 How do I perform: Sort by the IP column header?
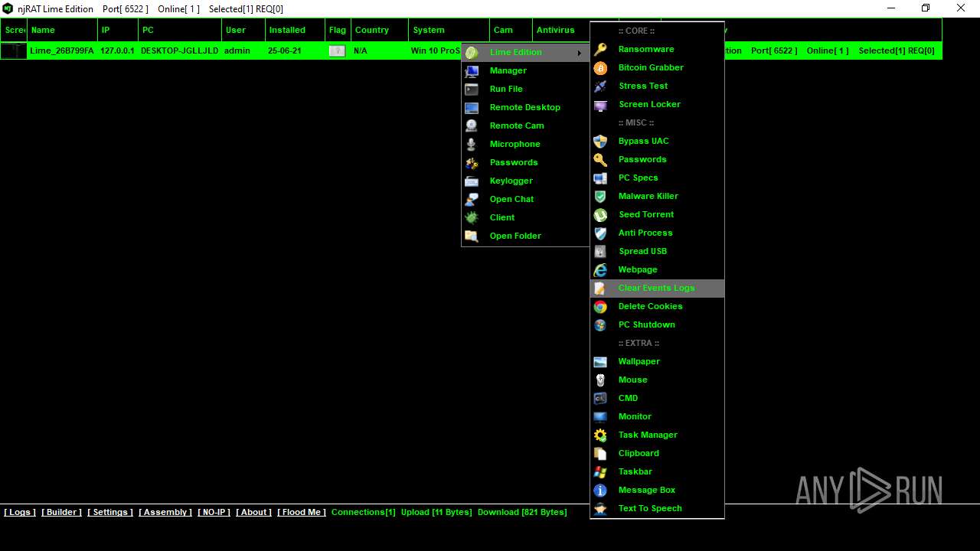click(118, 30)
